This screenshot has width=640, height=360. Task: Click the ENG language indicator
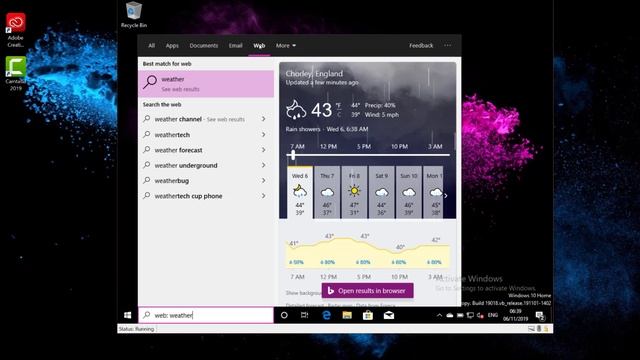(493, 315)
